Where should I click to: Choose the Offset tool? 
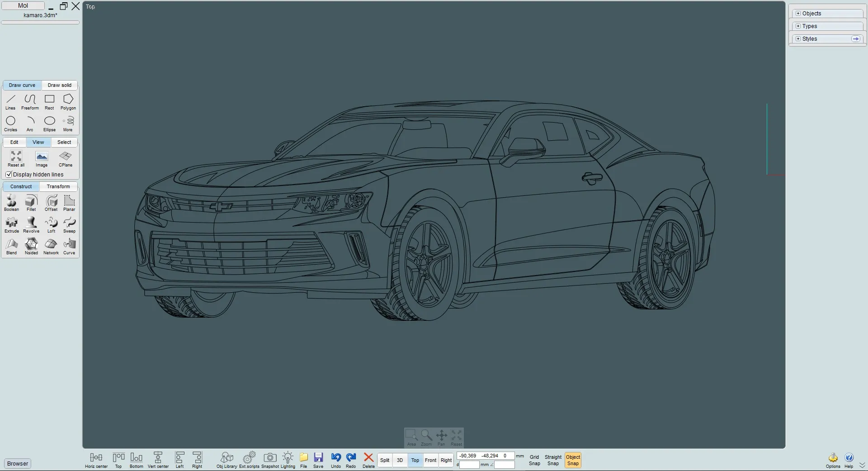[51, 203]
